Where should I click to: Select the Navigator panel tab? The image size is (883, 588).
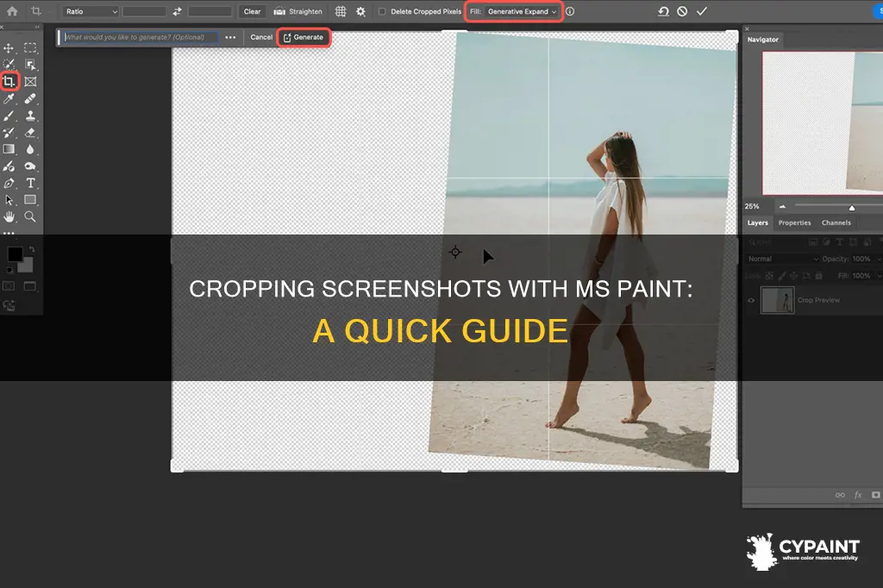[762, 40]
